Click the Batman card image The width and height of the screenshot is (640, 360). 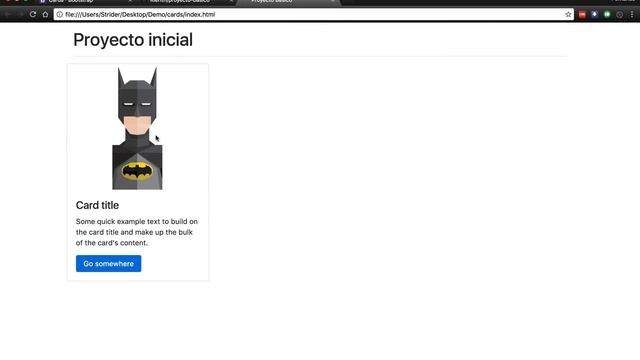tap(137, 128)
